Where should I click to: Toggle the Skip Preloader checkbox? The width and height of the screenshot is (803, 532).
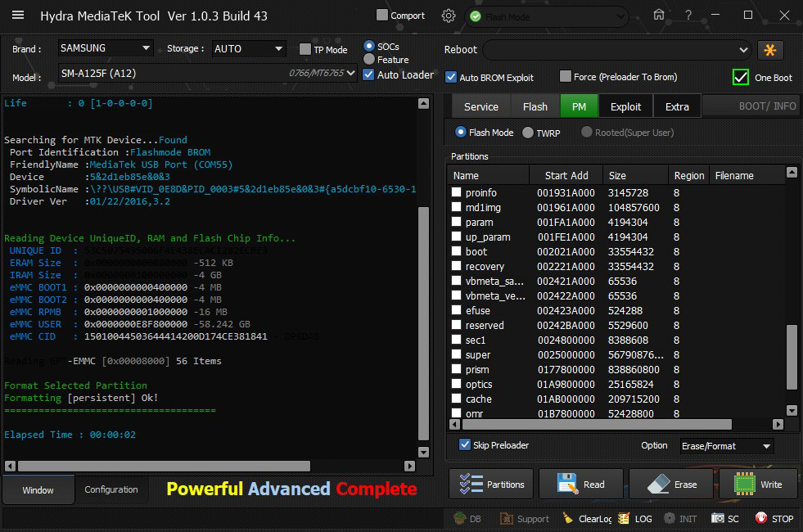465,445
